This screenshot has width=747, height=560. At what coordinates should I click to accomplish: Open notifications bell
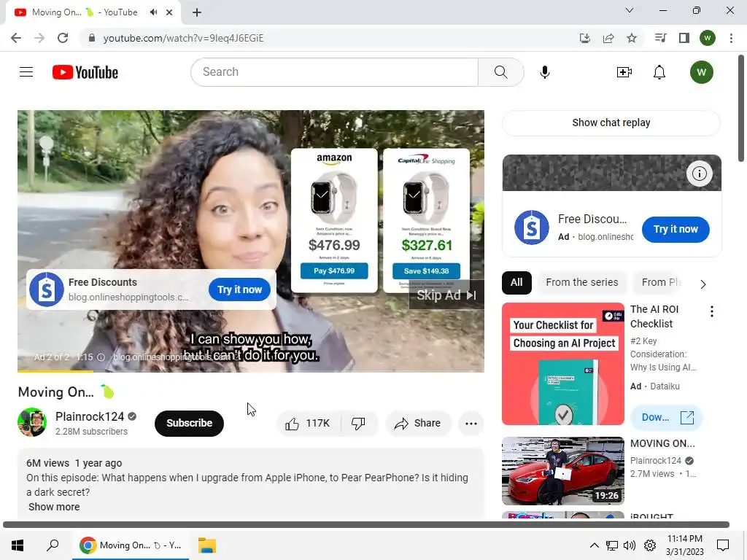659,72
